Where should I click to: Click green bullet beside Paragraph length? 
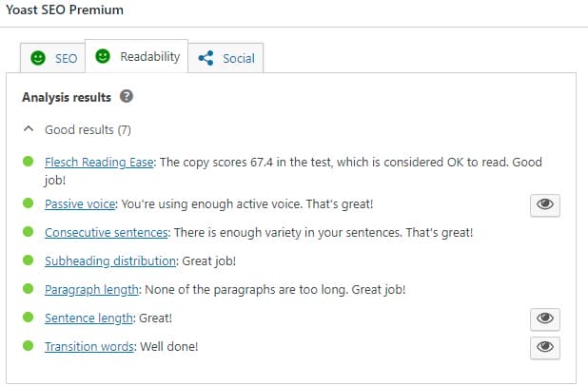(x=29, y=289)
